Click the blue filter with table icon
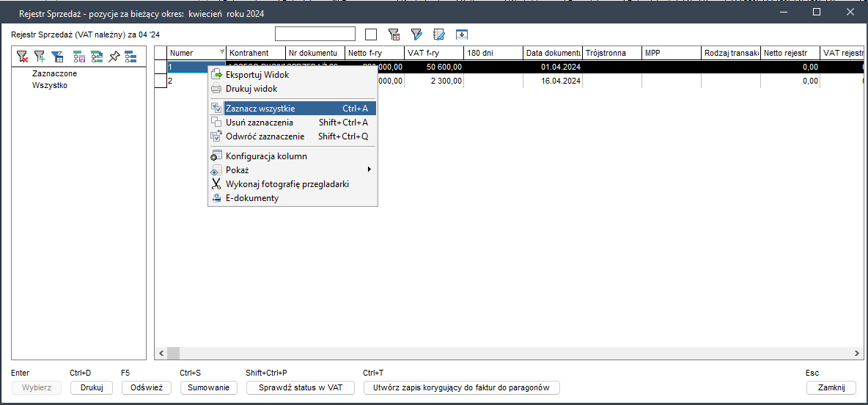This screenshot has height=405, width=868. (58, 56)
